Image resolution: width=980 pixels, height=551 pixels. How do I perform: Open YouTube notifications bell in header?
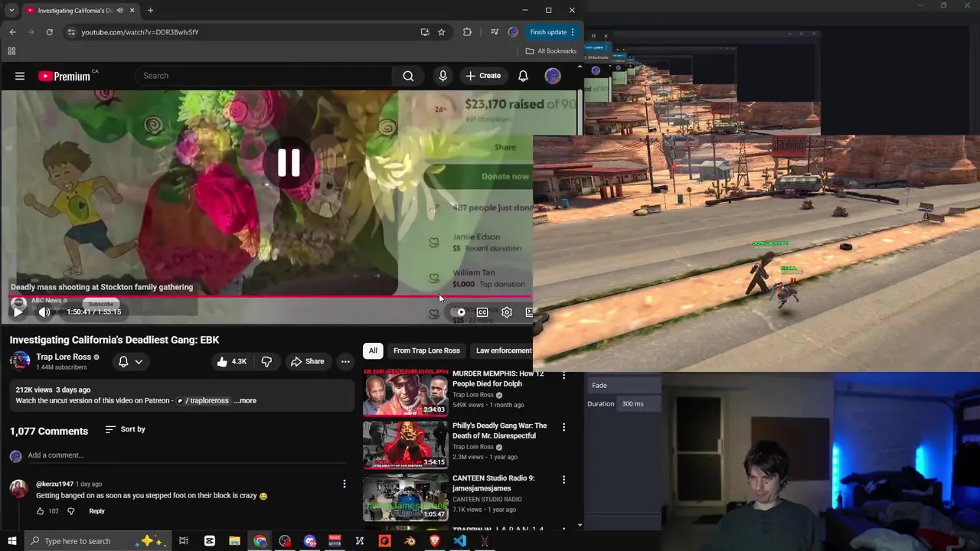click(523, 76)
